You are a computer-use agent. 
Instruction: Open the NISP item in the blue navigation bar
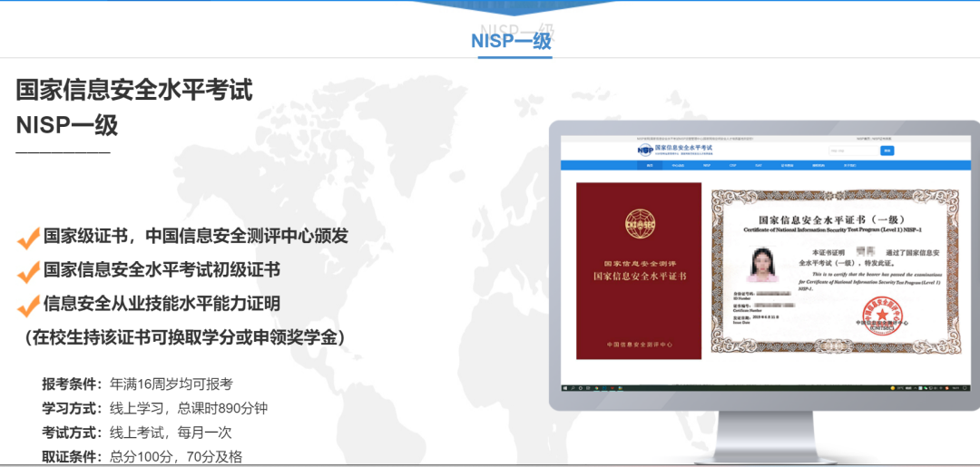707,165
